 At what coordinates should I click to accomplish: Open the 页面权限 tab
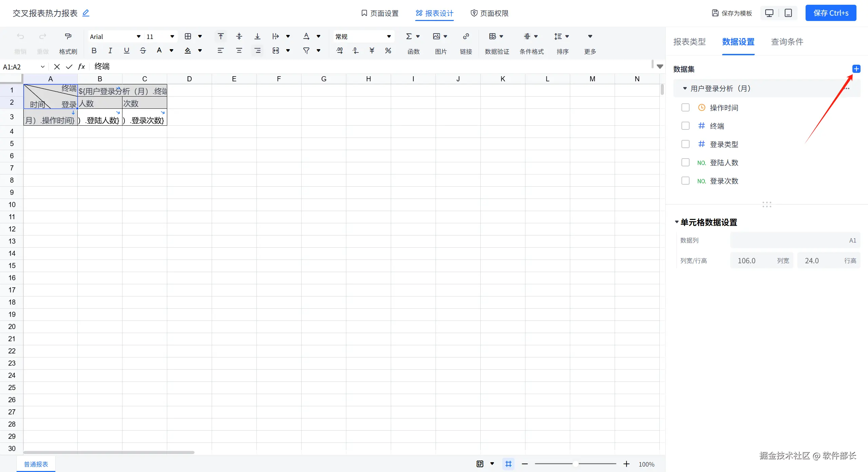489,13
